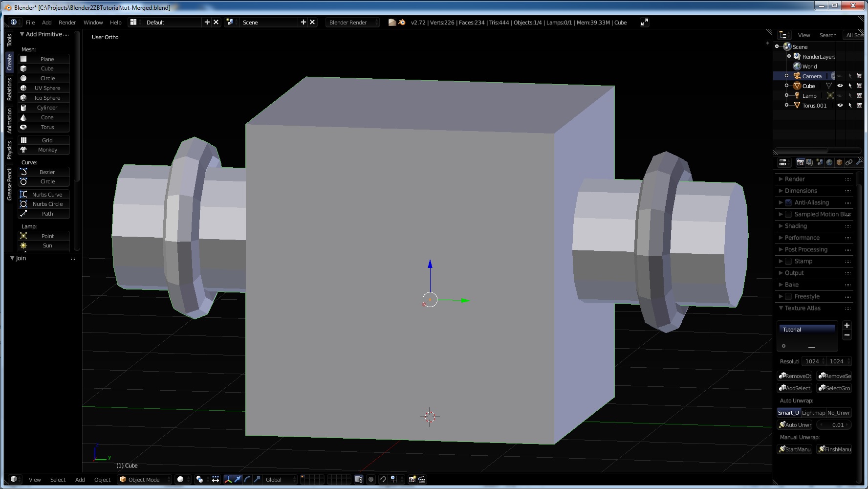Screen dimensions: 868x489
Task: Hide the Torus.001 object in viewport
Action: [x=840, y=105]
